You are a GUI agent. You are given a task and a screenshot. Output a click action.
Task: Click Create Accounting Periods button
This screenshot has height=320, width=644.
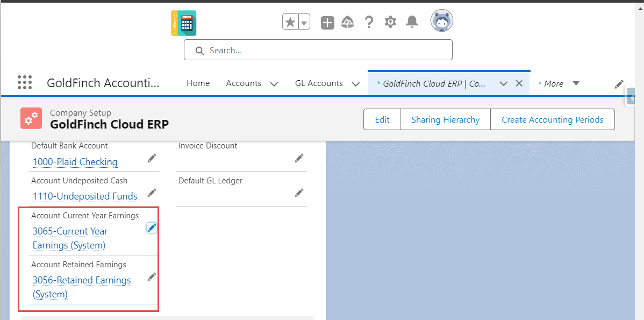tap(553, 119)
